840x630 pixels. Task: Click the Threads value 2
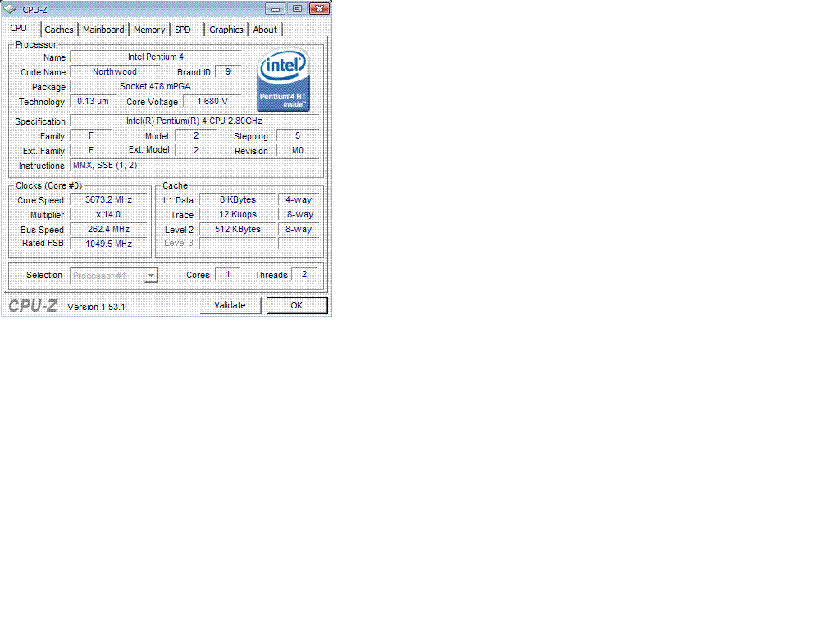click(x=304, y=274)
